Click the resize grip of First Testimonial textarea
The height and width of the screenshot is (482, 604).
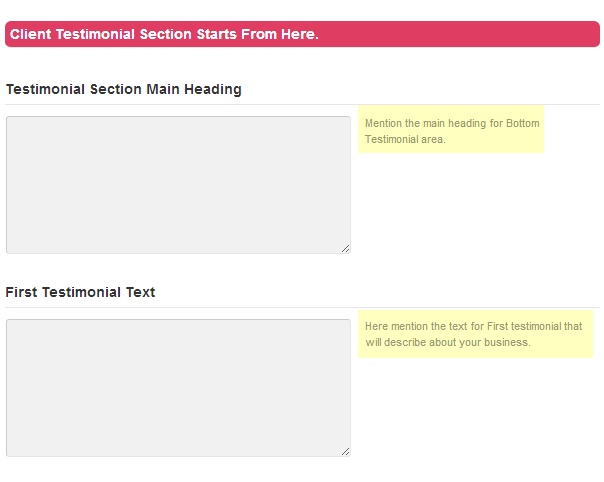tap(346, 452)
